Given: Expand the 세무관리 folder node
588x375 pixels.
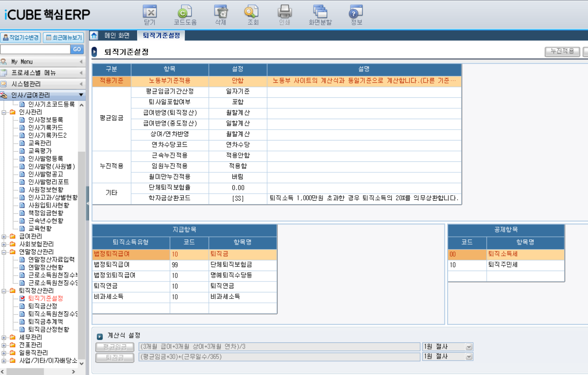Looking at the screenshot, I should coord(4,337).
